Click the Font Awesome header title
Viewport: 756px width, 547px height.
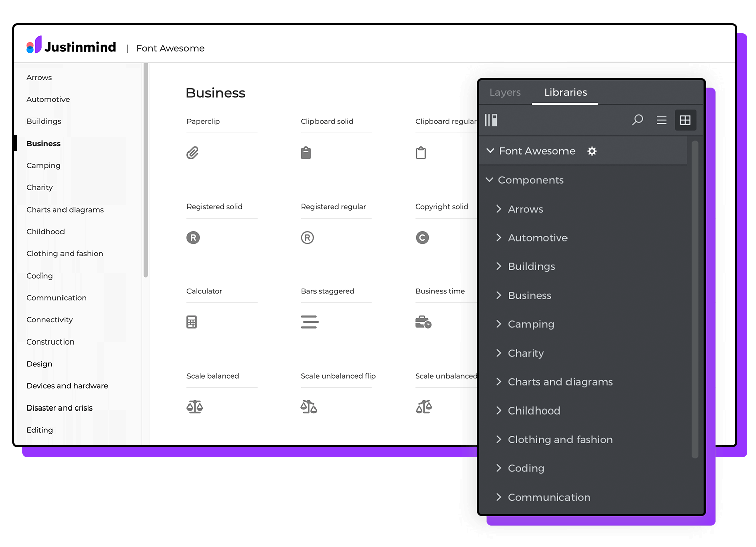170,48
